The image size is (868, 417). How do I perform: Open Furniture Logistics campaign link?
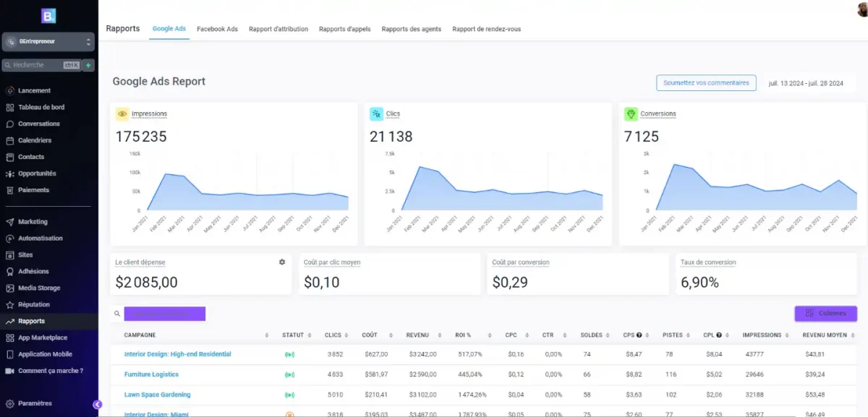click(x=151, y=374)
